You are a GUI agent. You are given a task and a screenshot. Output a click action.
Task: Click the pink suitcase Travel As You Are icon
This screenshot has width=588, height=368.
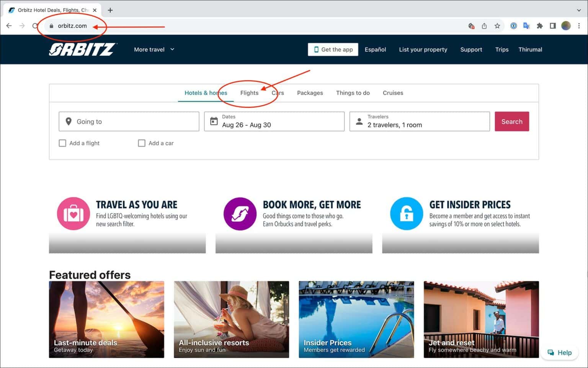coord(73,214)
